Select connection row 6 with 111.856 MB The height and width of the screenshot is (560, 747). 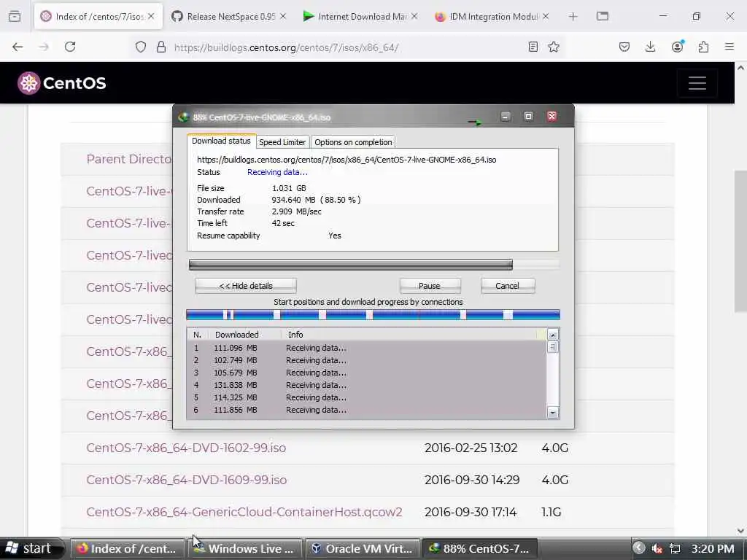[366, 410]
